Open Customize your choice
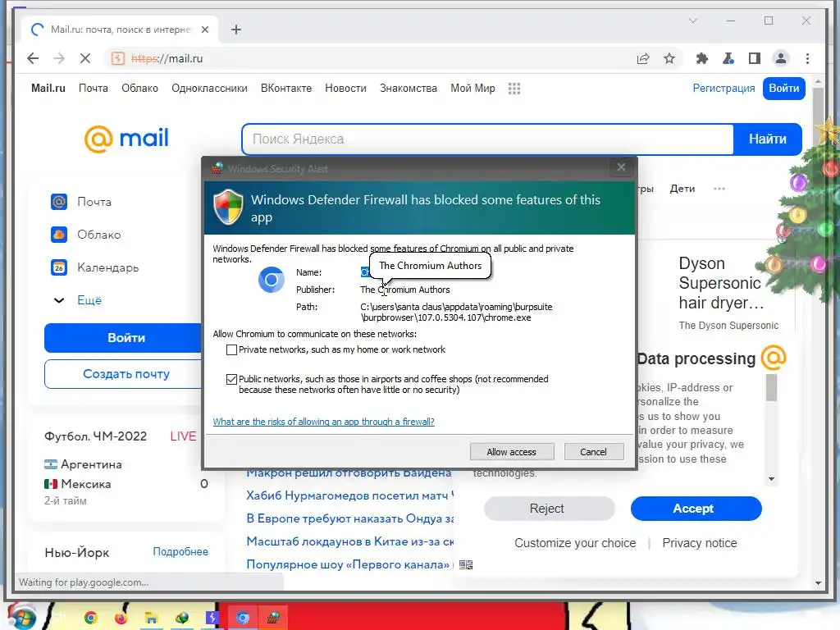Viewport: 840px width, 630px height. (x=575, y=543)
